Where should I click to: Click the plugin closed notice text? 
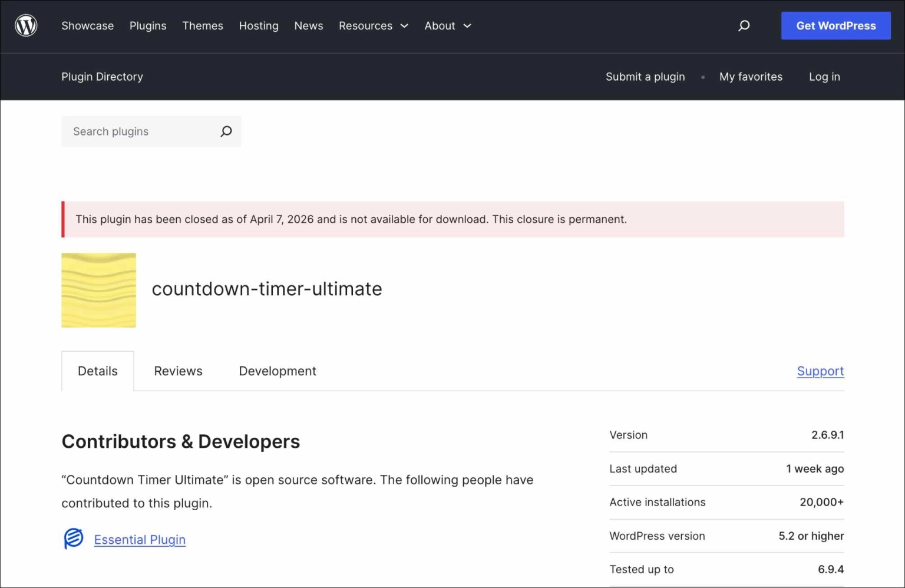tap(351, 219)
